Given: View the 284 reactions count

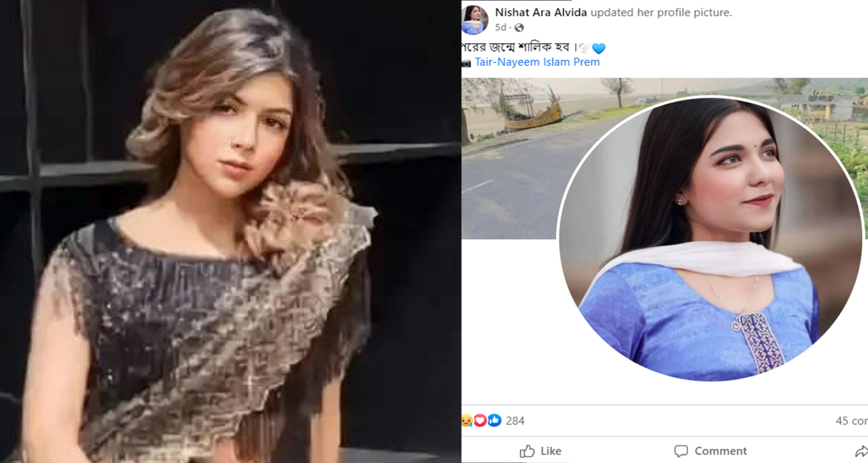Looking at the screenshot, I should click(x=515, y=421).
